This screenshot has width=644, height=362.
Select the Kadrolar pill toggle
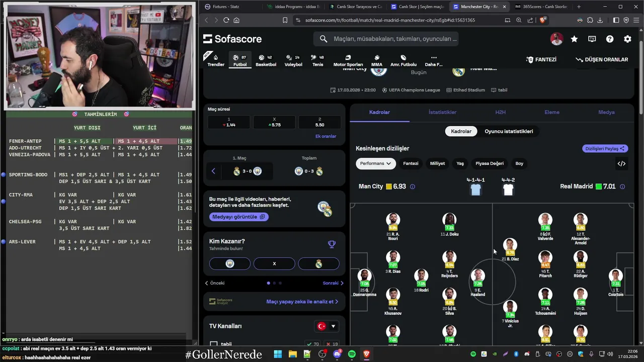click(461, 131)
